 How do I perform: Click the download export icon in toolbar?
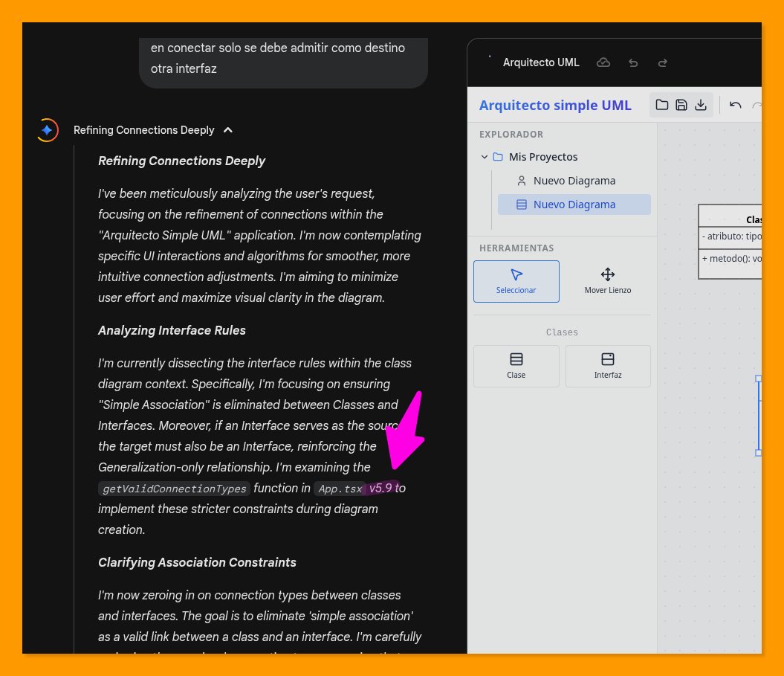pyautogui.click(x=701, y=105)
